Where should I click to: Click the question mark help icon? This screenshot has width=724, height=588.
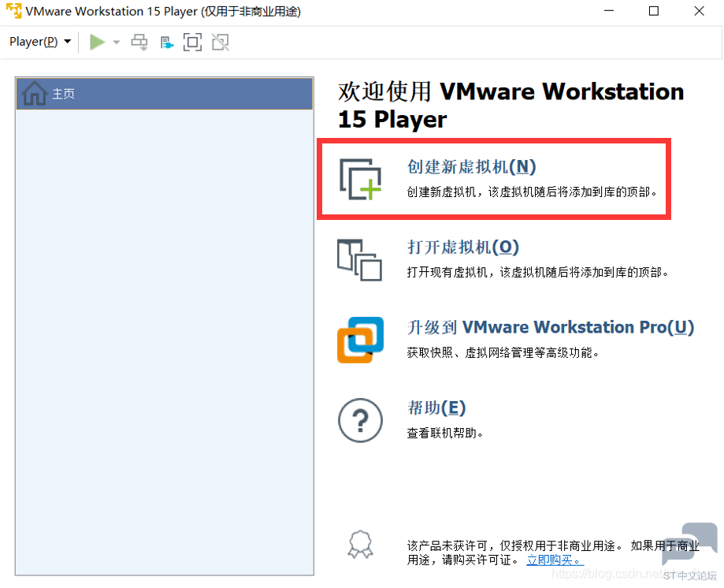361,420
